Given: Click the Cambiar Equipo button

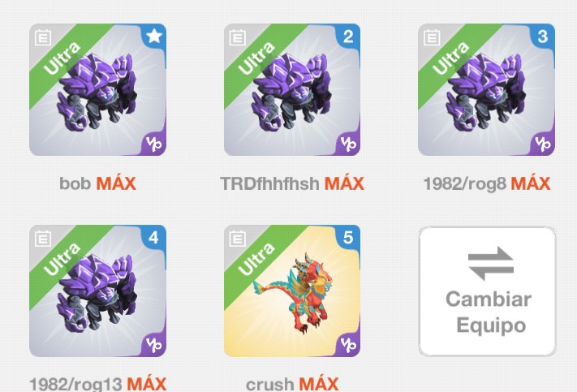Looking at the screenshot, I should 487,291.
